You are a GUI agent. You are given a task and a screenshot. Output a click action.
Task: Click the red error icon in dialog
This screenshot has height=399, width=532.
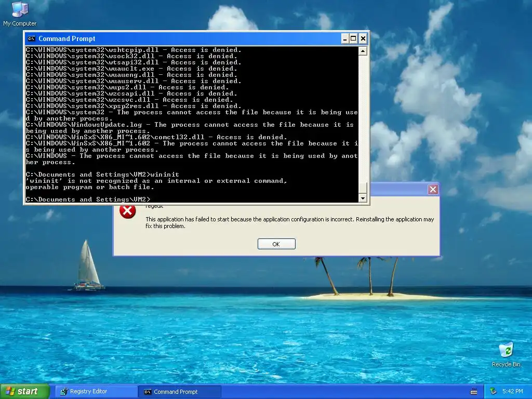pyautogui.click(x=128, y=211)
